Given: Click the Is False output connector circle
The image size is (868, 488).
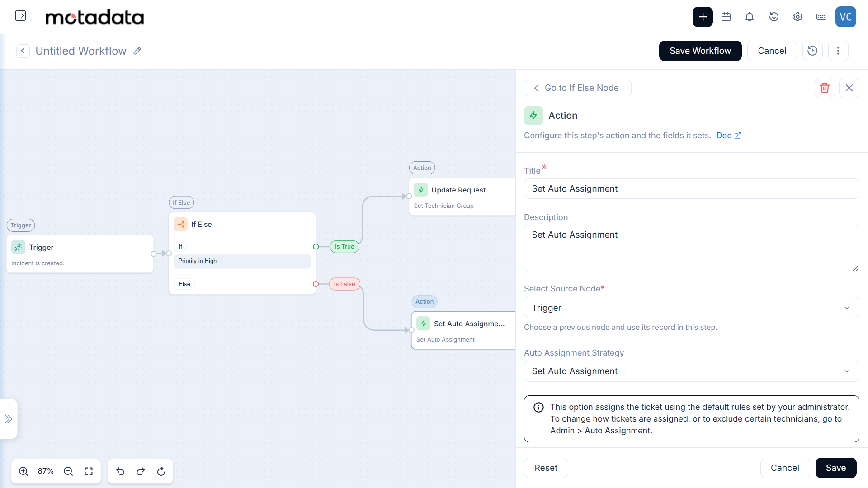Looking at the screenshot, I should (x=316, y=284).
